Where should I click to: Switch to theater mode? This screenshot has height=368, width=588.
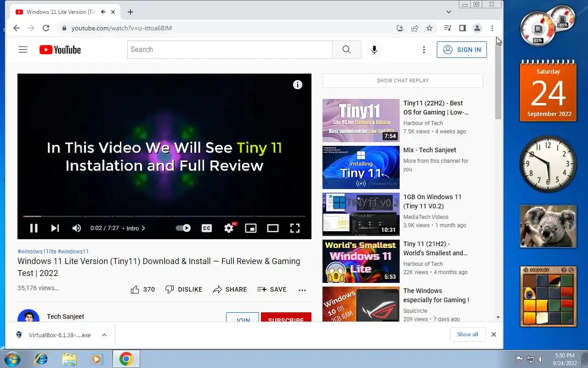pyautogui.click(x=273, y=228)
